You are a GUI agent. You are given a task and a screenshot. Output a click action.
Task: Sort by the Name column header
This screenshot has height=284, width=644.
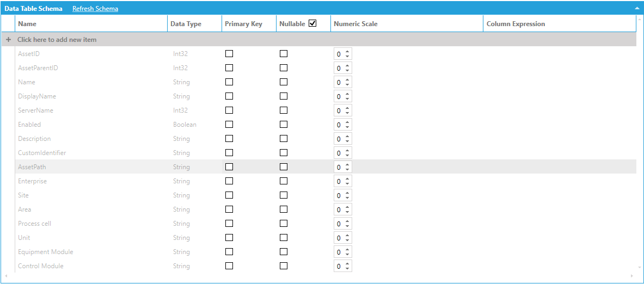click(27, 24)
